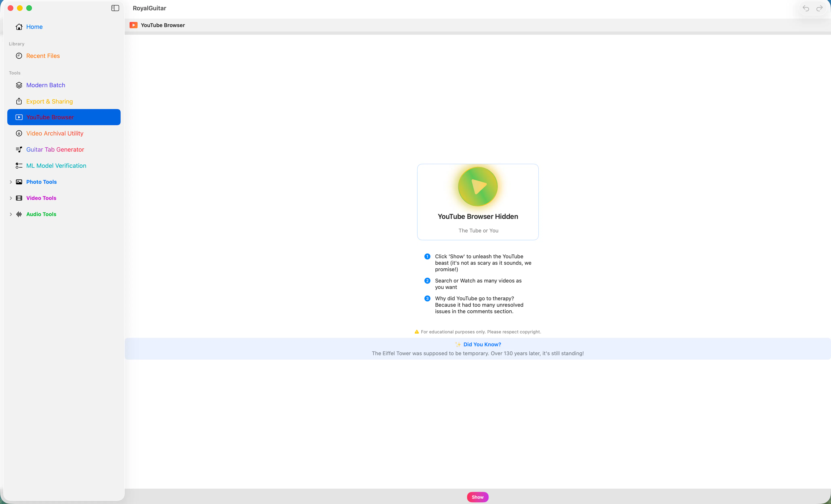Click the Video Archival Utility download icon
Image resolution: width=831 pixels, height=504 pixels.
(19, 133)
